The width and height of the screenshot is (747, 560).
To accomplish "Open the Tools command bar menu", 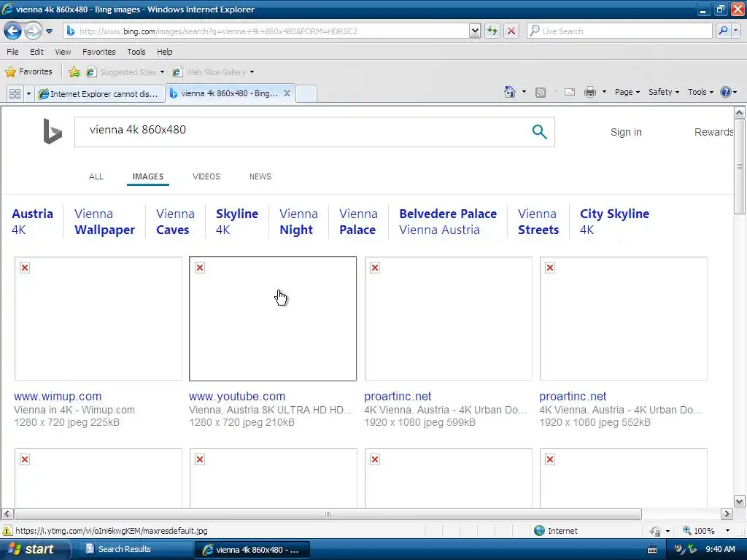I will pos(700,92).
